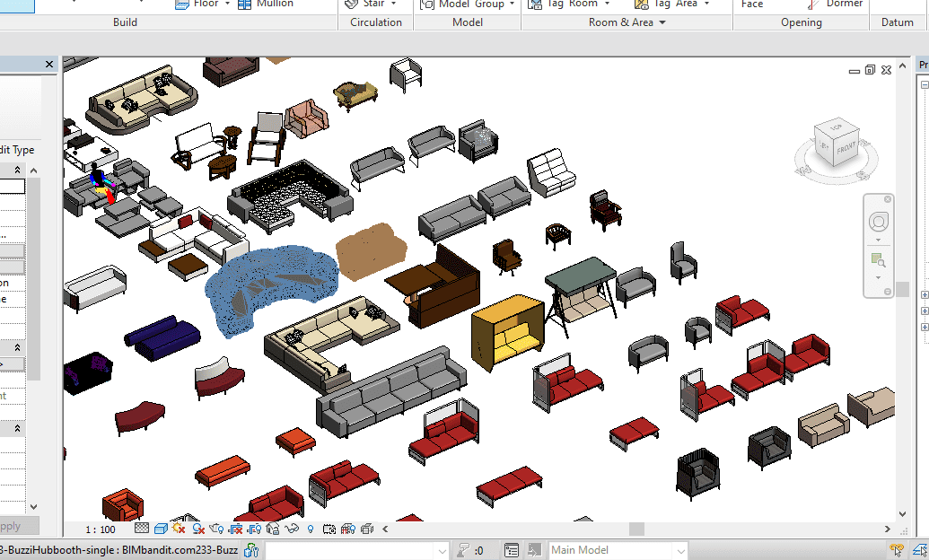Viewport: 929px width, 560px height.
Task: Toggle Shadows icon in view control bar
Action: [x=197, y=529]
